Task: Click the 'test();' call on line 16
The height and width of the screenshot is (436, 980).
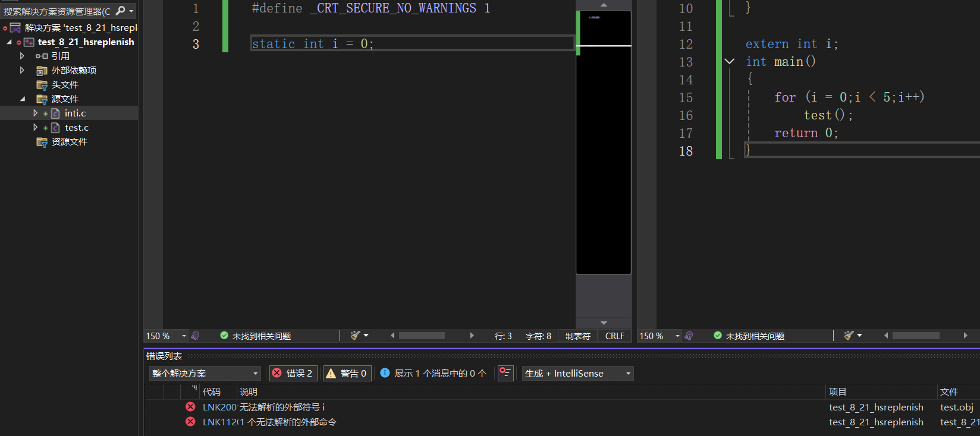Action: [x=828, y=115]
